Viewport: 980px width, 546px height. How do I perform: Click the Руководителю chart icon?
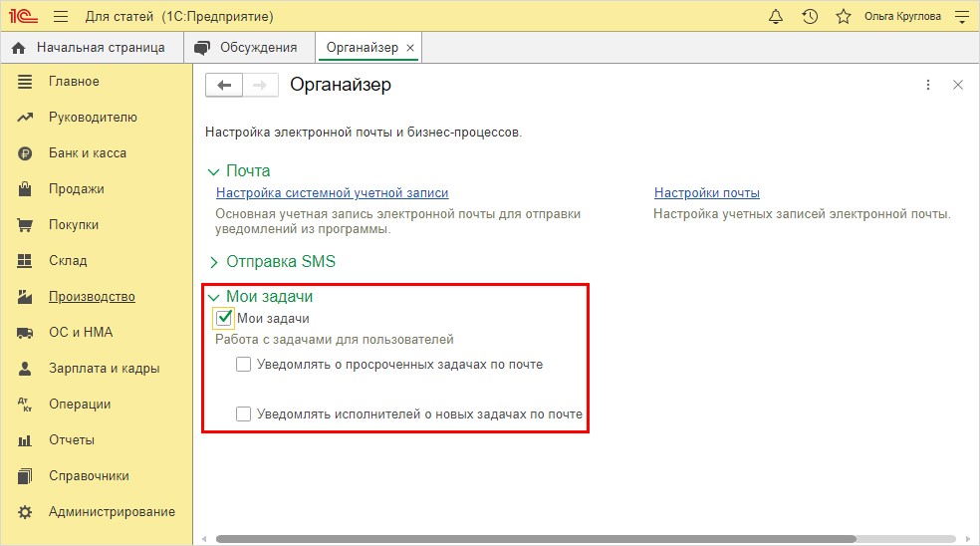click(x=25, y=117)
